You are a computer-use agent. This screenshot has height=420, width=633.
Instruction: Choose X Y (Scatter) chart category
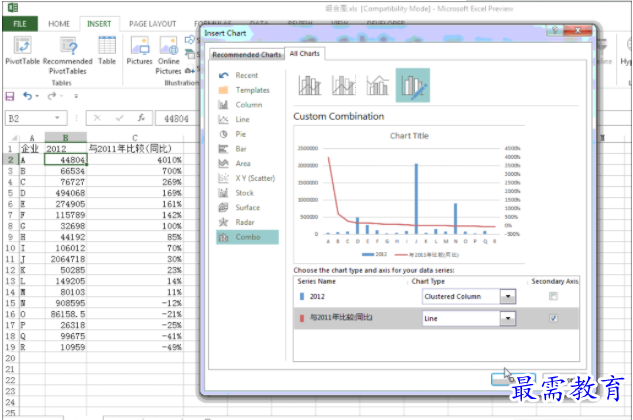tap(255, 178)
